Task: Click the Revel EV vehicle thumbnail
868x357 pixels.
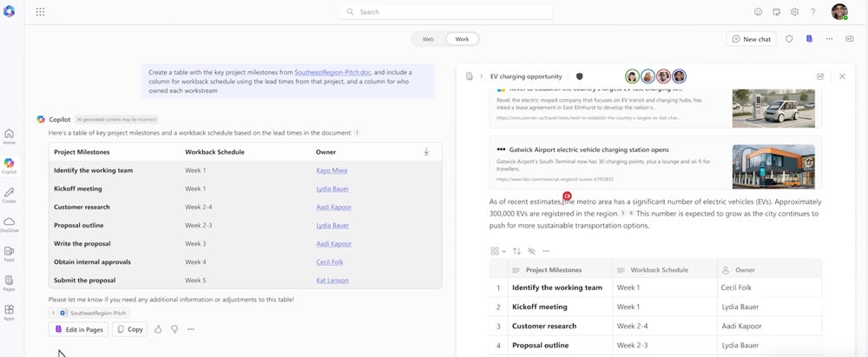Action: pyautogui.click(x=773, y=108)
